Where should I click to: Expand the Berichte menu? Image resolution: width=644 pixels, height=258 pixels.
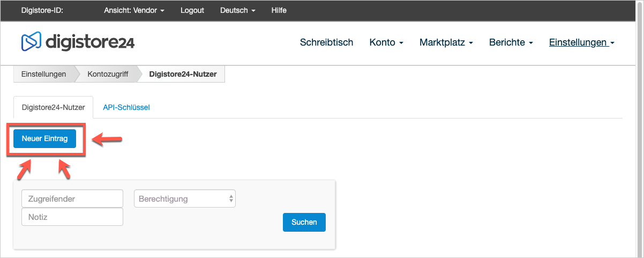[511, 42]
